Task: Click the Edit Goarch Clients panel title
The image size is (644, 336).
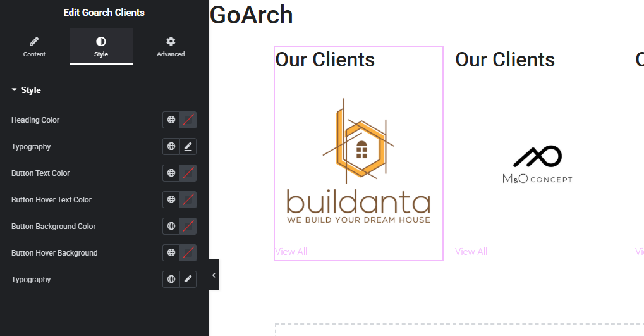Action: click(x=104, y=13)
